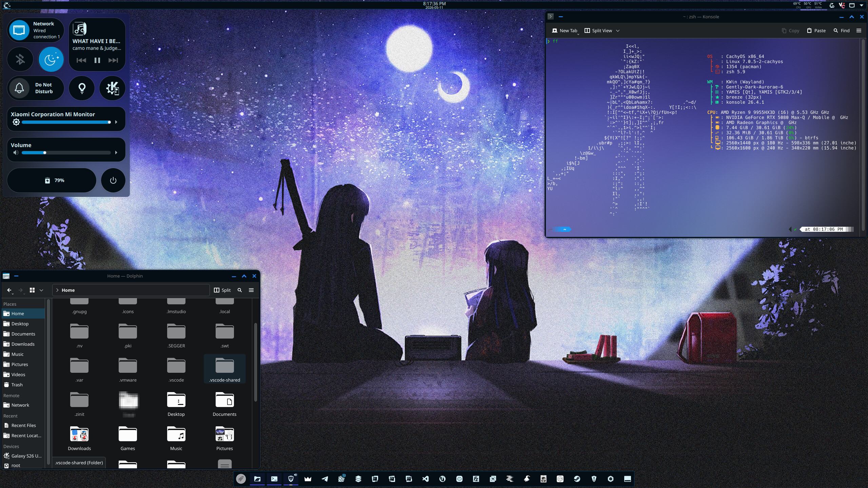The image size is (868, 488).
Task: Open Konsole terminal icon in the dock
Action: point(274,479)
